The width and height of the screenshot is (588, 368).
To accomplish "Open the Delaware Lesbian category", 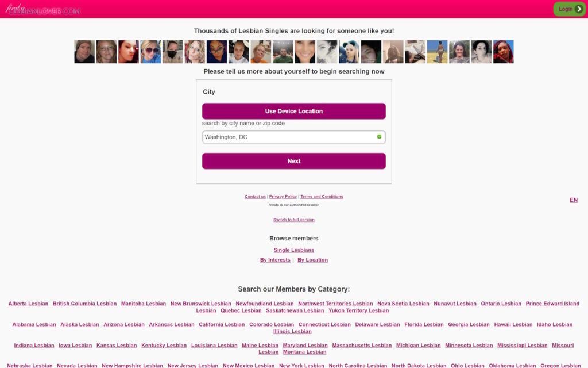I will point(377,324).
